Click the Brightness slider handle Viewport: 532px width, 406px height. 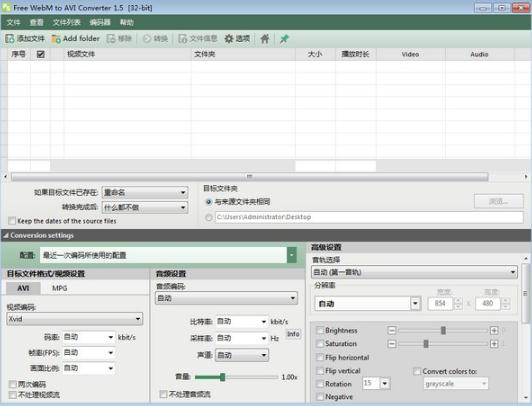(443, 330)
